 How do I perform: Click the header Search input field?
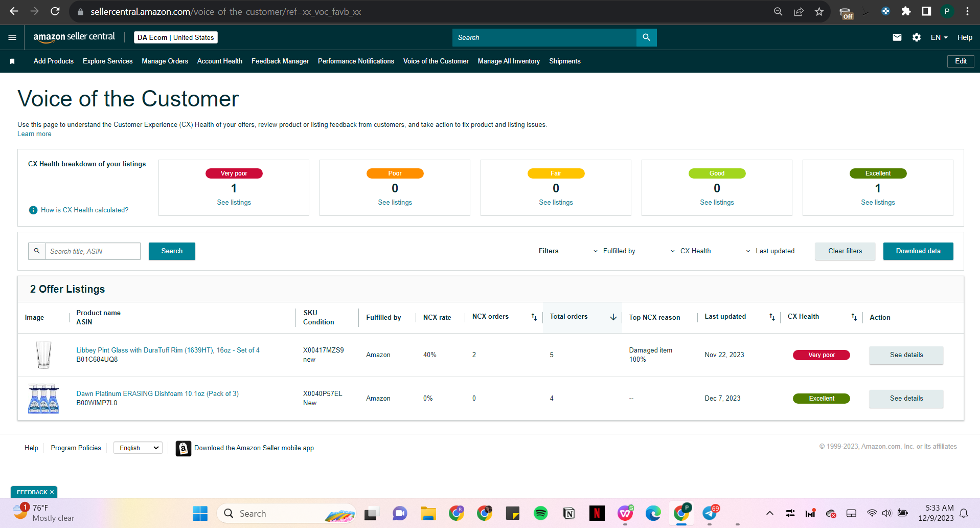point(544,37)
